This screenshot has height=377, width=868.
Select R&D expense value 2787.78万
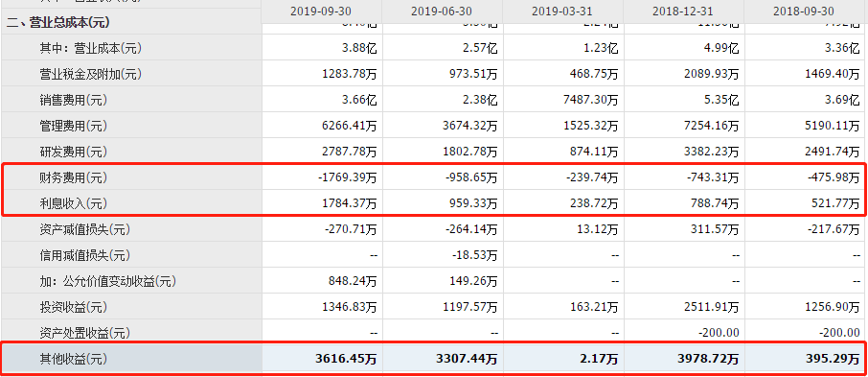point(350,152)
